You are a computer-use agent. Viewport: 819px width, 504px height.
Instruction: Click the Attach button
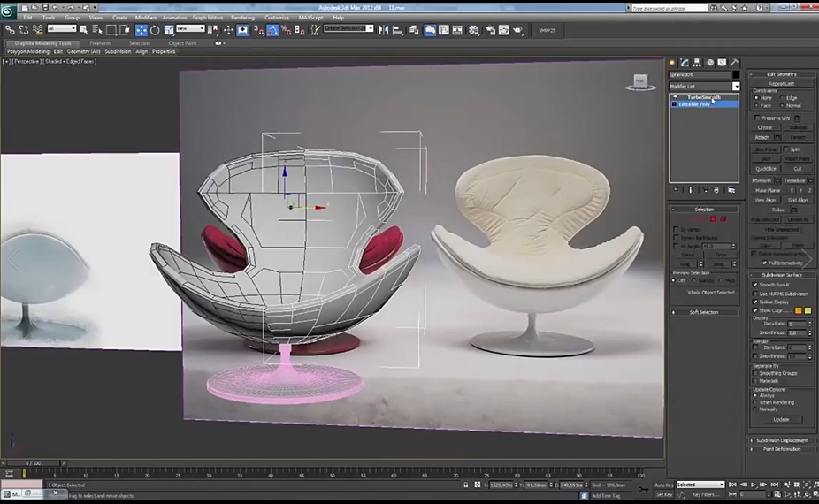coord(762,137)
